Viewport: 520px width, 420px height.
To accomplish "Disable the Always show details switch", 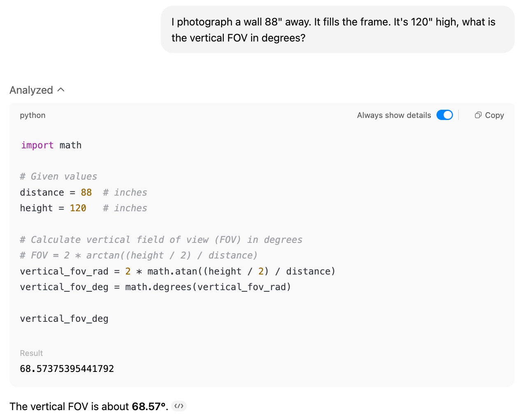I will 444,115.
